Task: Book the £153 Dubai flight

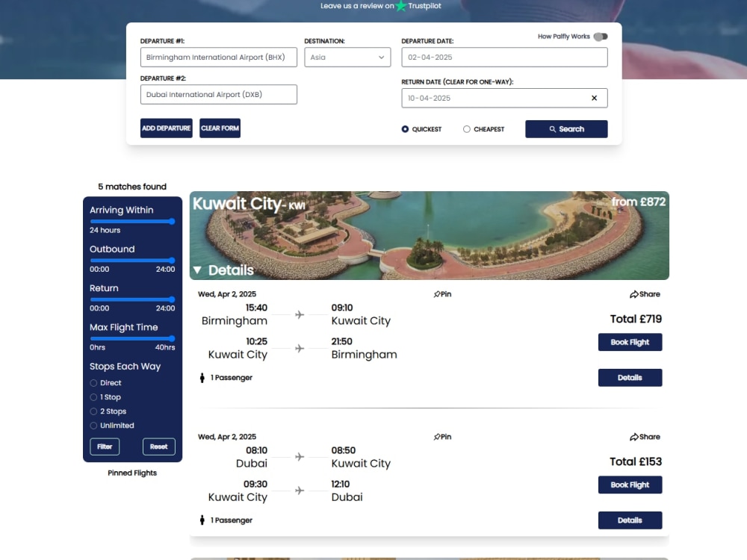Action: coord(630,485)
